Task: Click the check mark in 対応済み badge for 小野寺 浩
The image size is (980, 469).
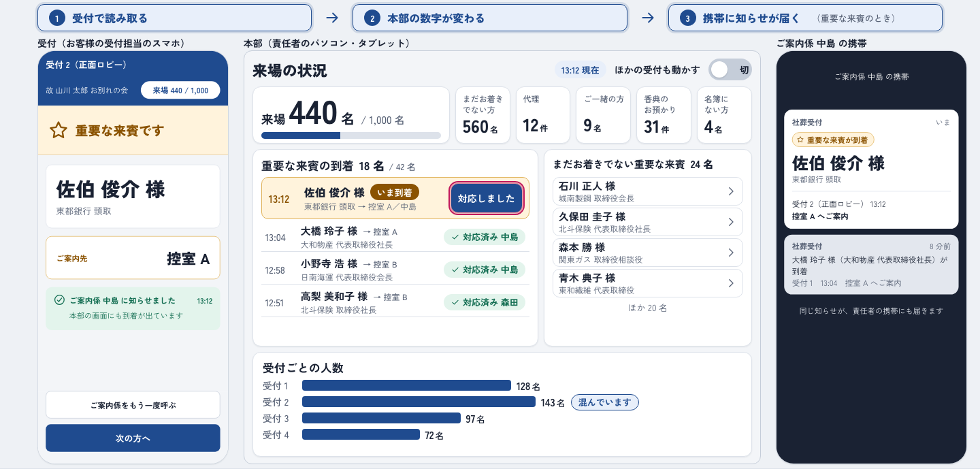Action: tap(454, 270)
